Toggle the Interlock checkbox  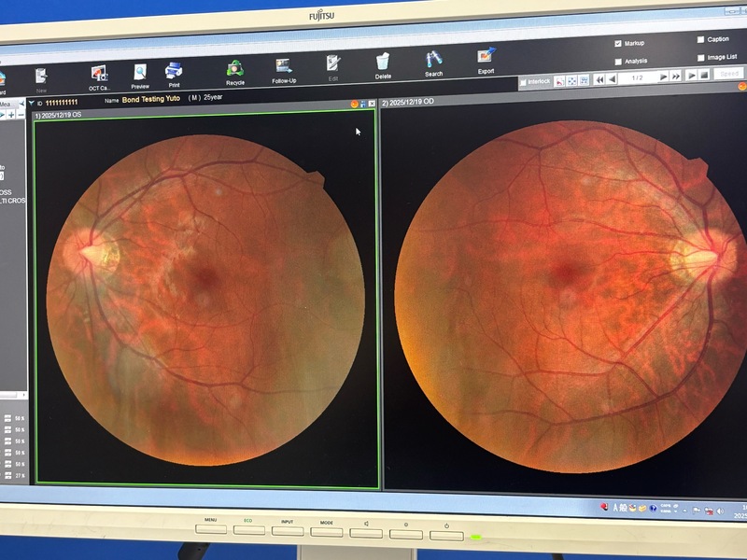click(x=523, y=82)
